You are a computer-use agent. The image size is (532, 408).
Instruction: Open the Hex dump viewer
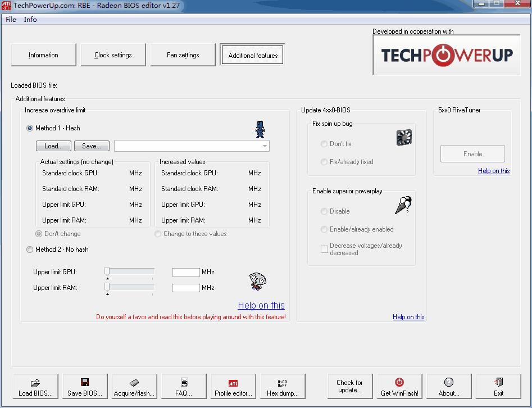(x=283, y=387)
